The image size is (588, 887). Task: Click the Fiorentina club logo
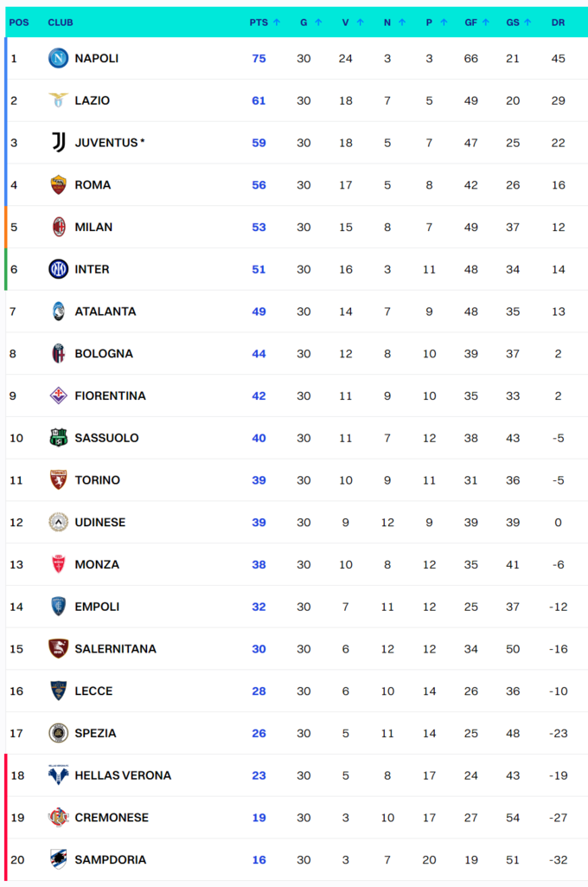click(x=58, y=395)
